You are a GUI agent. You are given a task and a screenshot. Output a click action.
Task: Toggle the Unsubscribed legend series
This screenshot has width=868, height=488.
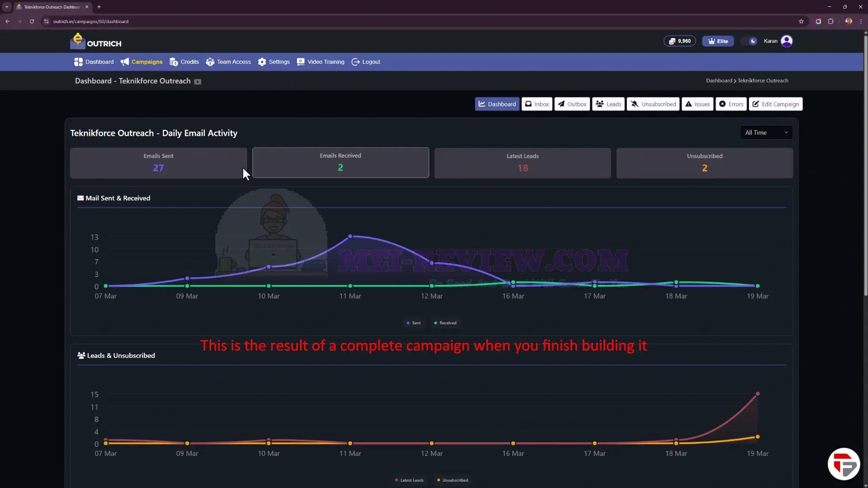point(452,480)
